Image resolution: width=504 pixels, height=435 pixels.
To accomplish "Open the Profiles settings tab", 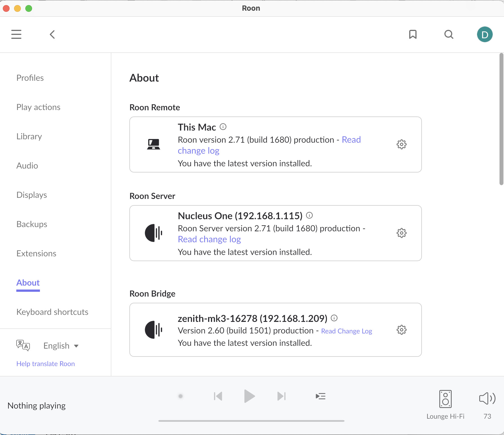I will point(30,78).
